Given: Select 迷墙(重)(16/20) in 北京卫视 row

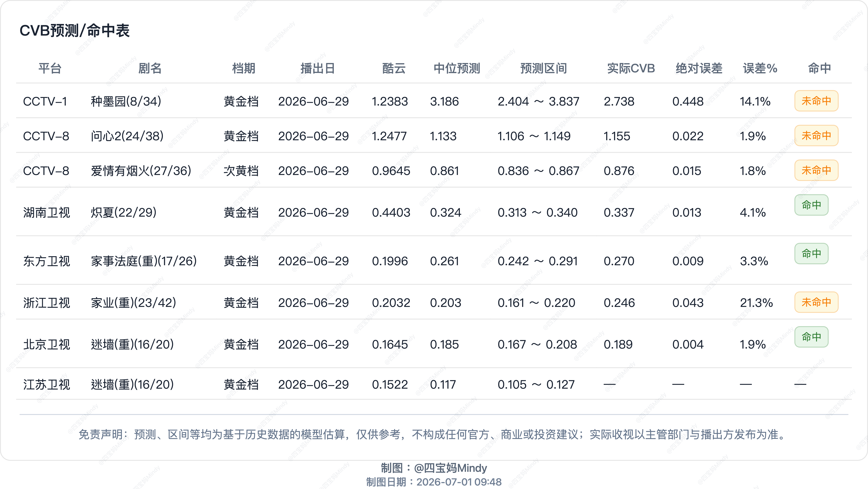Looking at the screenshot, I should pyautogui.click(x=132, y=344).
